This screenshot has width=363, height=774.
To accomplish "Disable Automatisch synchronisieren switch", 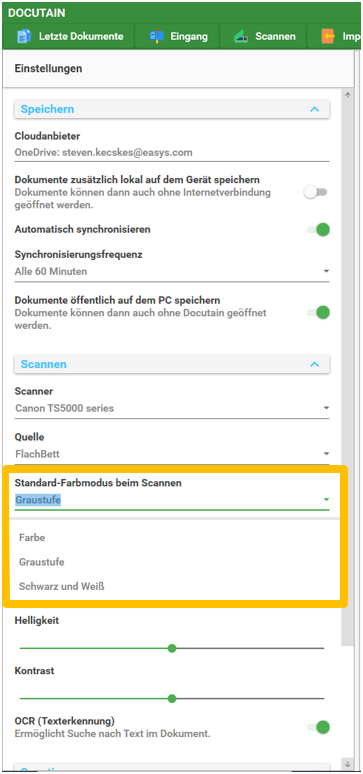I will pos(318,230).
